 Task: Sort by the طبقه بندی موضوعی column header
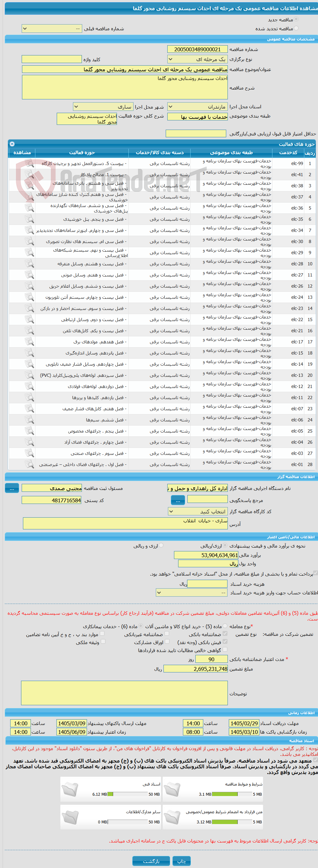pos(231,153)
